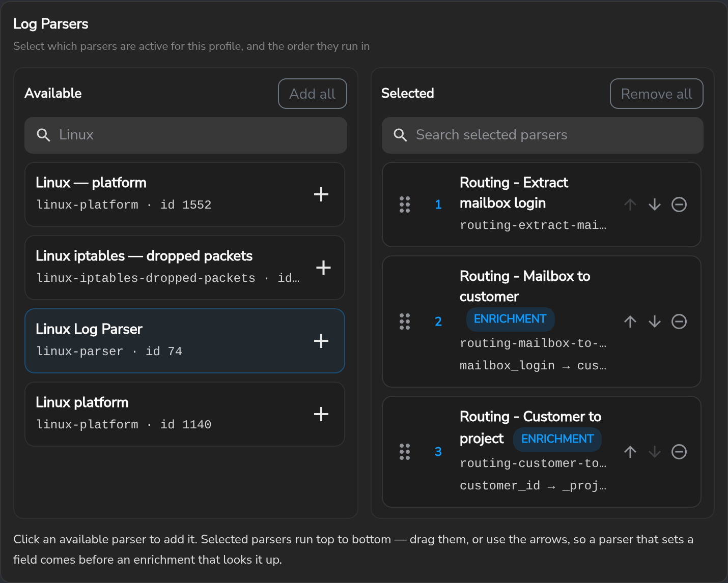Add the Linux Log Parser with plus icon
Image resolution: width=728 pixels, height=583 pixels.
pyautogui.click(x=321, y=341)
